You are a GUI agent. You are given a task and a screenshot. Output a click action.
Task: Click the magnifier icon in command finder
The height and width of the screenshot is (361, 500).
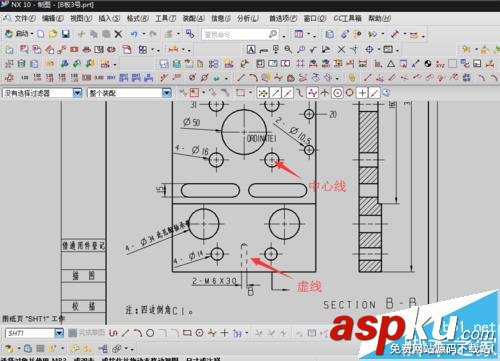273,34
